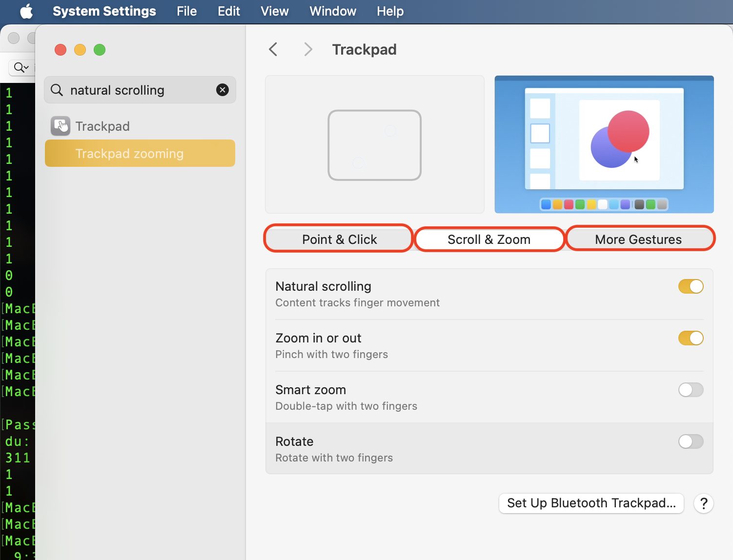
Task: Select the Trackpad zooming search result
Action: coord(129,153)
